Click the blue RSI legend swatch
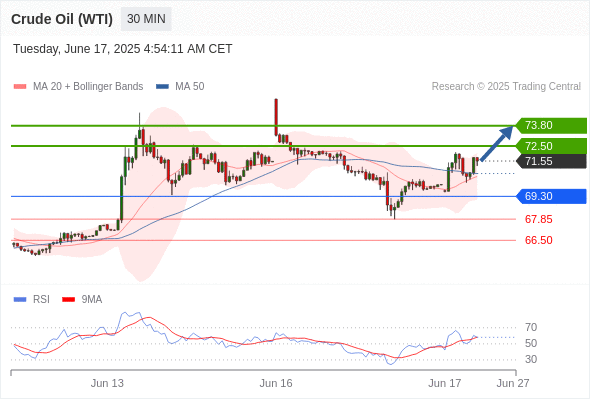Viewport: 590px width, 400px height. [20, 300]
